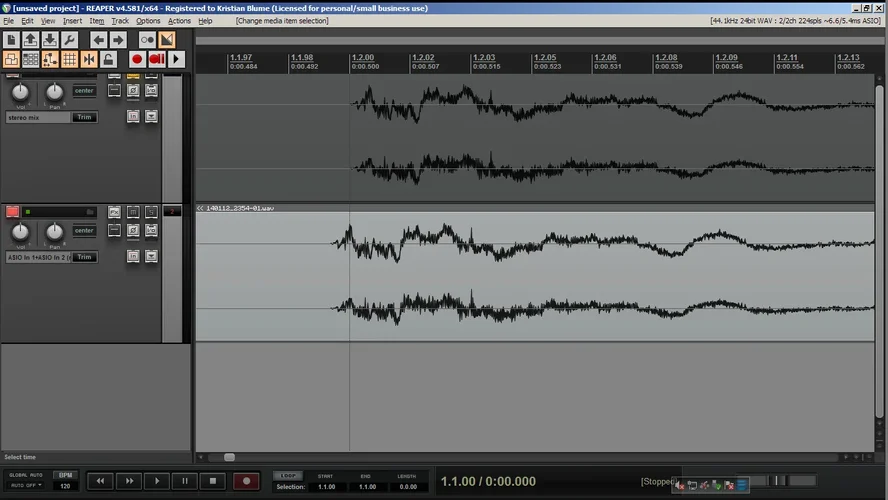Open project settings with the wrench icon
This screenshot has height=500, width=888.
69,40
